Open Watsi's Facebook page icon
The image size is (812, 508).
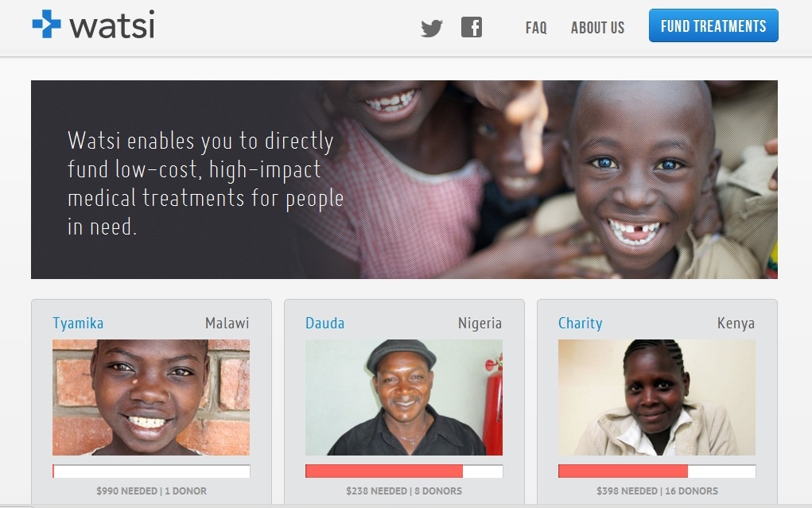(472, 28)
